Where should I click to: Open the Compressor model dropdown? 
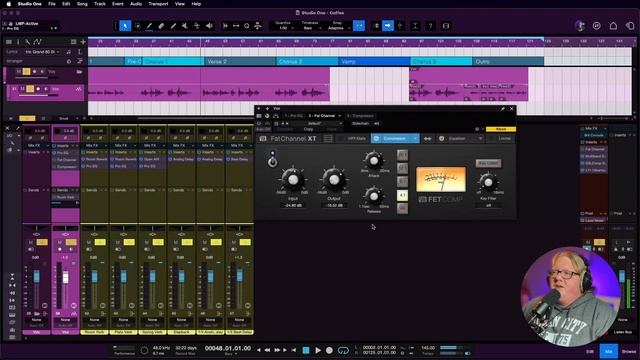(395, 139)
